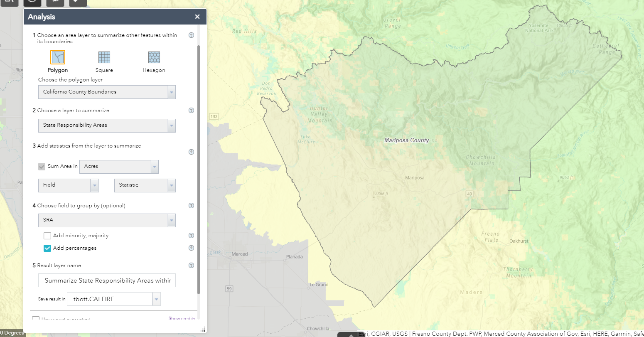
Task: Click the Oakhurst label on map
Action: click(519, 241)
